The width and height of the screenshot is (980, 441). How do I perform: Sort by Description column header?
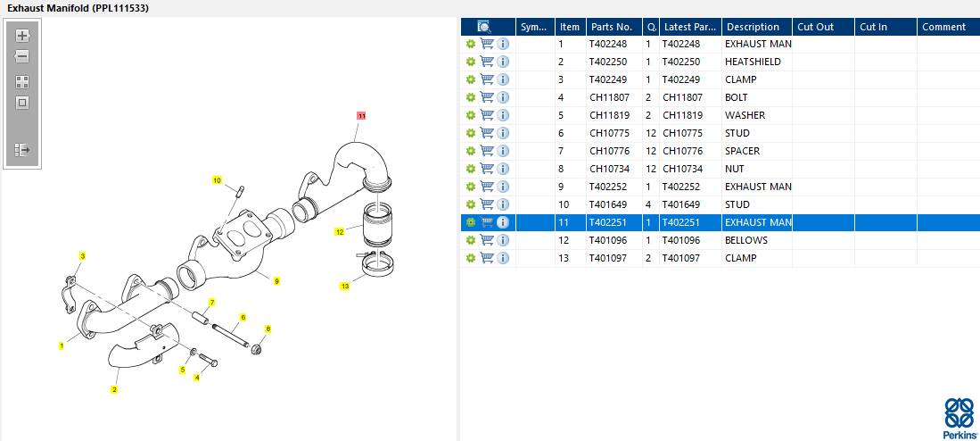[x=753, y=27]
